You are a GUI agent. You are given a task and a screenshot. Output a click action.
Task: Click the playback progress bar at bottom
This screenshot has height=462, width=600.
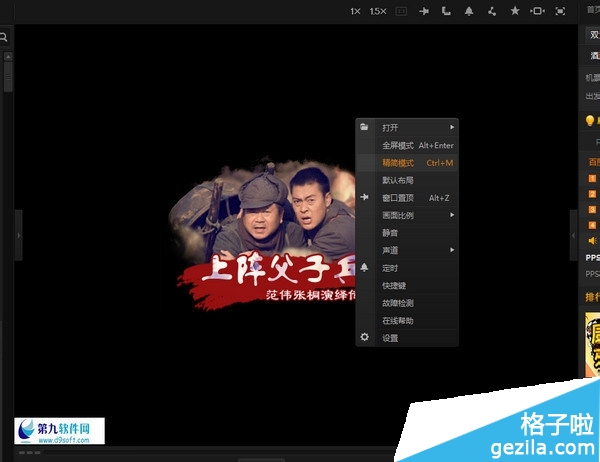click(x=220, y=453)
